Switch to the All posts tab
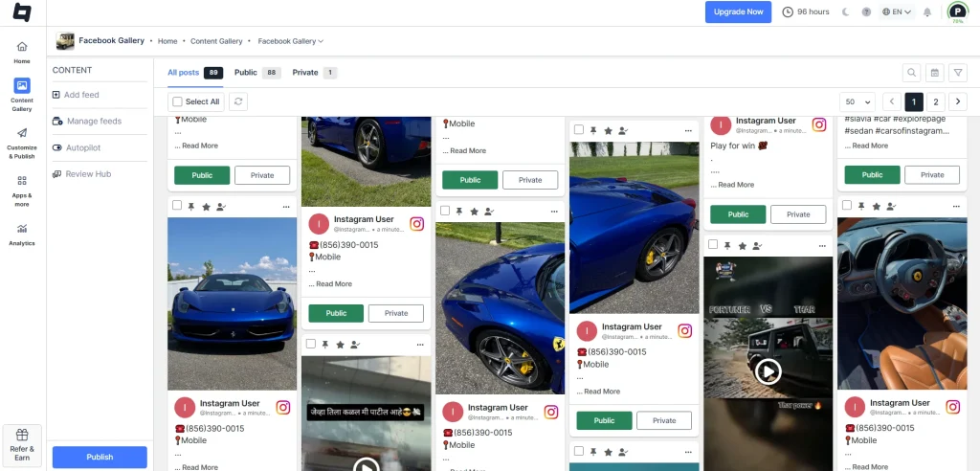The width and height of the screenshot is (980, 471). (x=194, y=73)
